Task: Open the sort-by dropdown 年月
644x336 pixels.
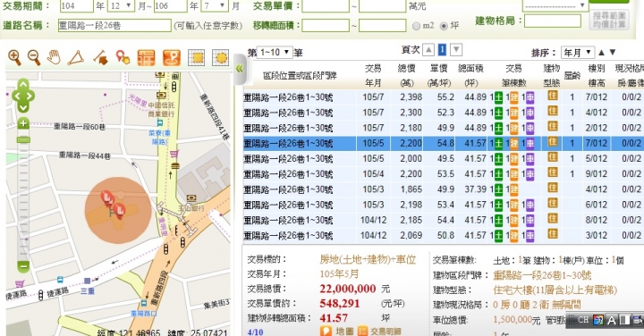Action: pyautogui.click(x=578, y=53)
